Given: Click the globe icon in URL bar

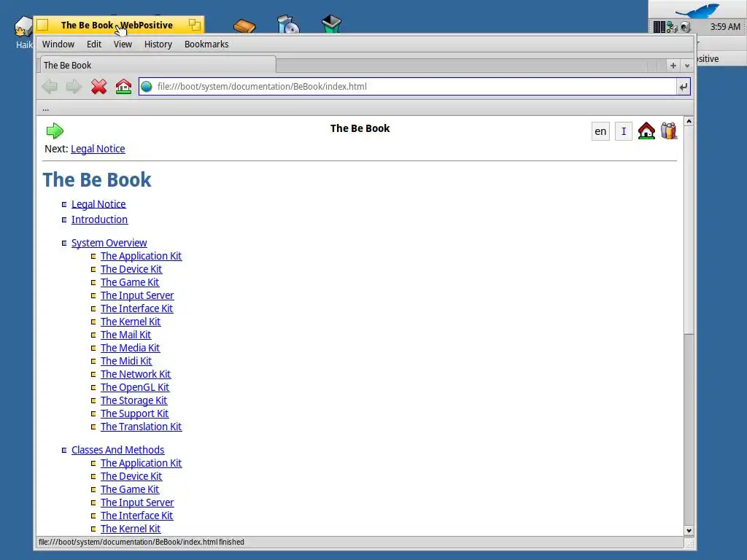Looking at the screenshot, I should pos(147,87).
